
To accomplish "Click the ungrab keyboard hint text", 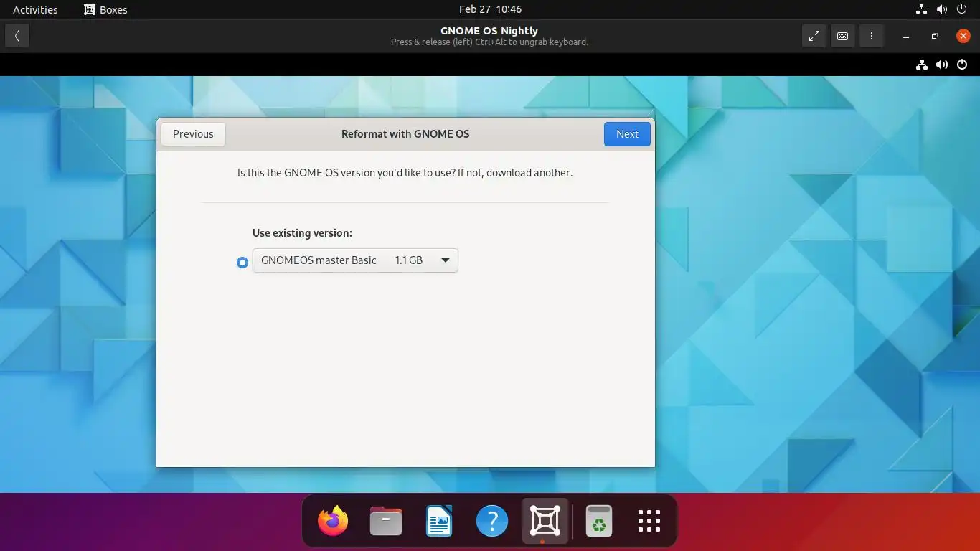I will point(489,42).
